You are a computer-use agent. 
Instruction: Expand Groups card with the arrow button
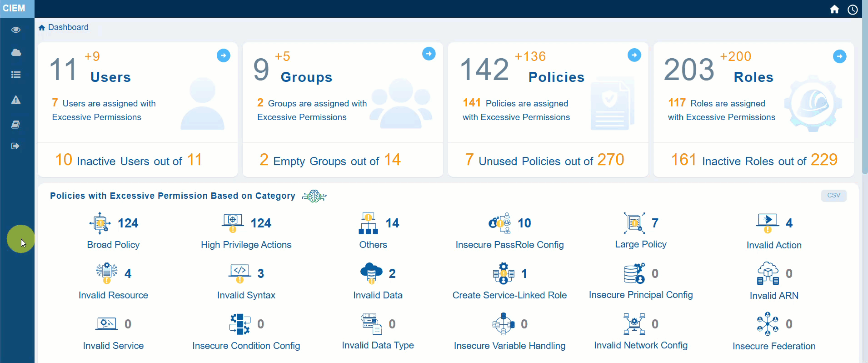tap(429, 54)
